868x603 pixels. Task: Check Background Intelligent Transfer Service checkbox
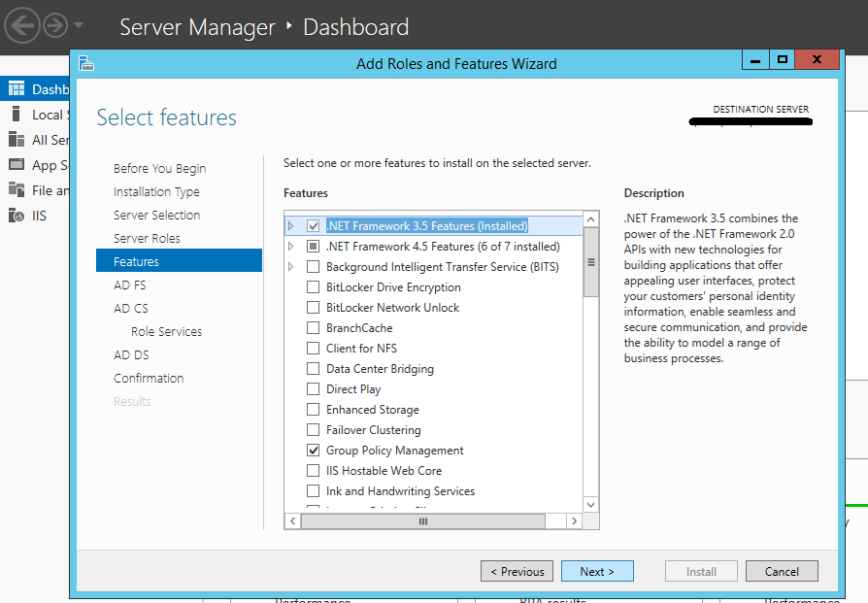[314, 267]
